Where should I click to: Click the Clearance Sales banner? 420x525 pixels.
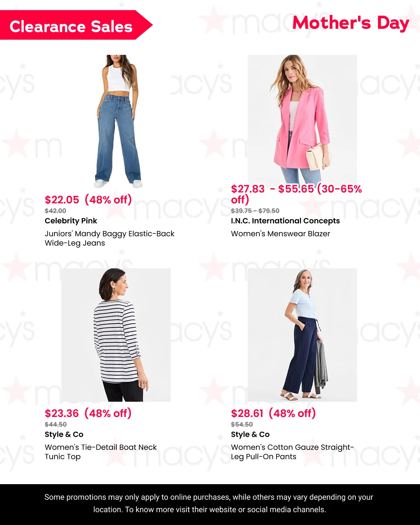76,25
